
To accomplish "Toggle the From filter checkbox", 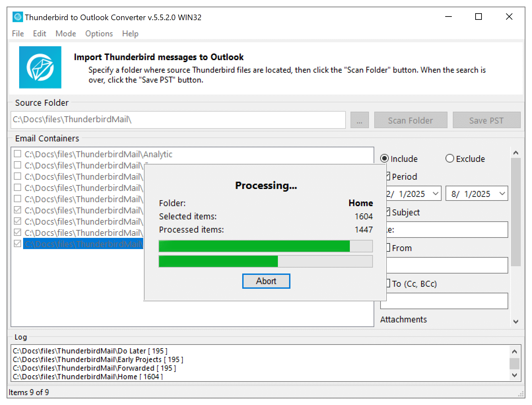I will click(388, 248).
